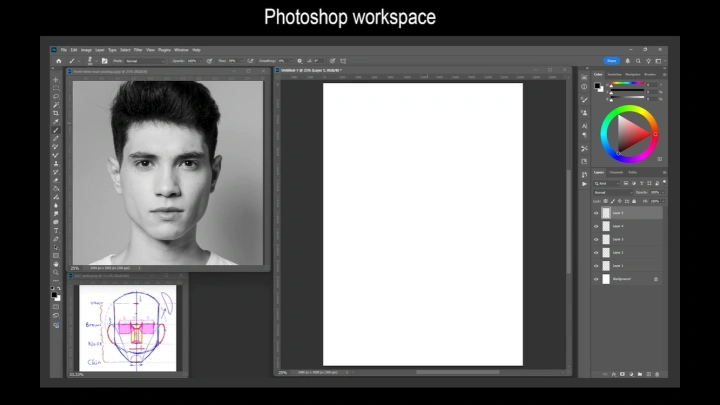Click the Home icon in options bar
The image size is (720, 405).
click(x=59, y=60)
